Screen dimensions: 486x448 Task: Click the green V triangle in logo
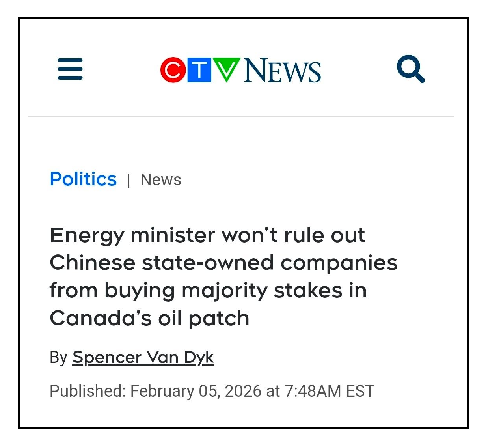tap(226, 69)
